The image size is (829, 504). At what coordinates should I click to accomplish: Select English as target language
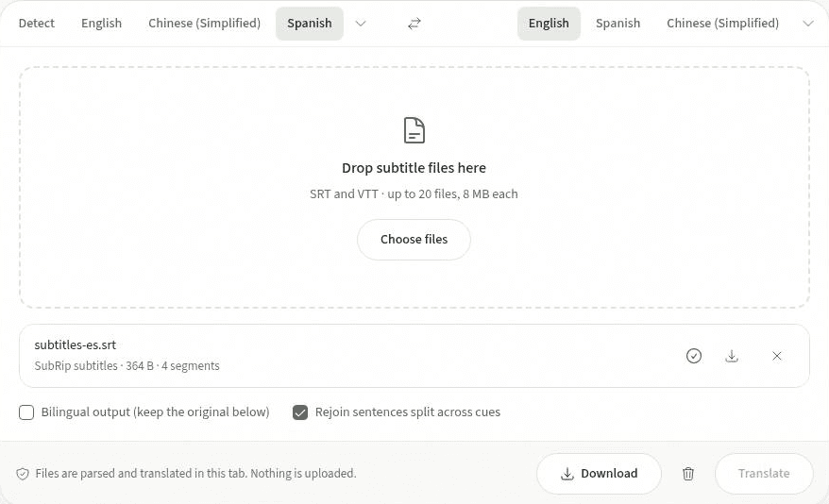549,24
